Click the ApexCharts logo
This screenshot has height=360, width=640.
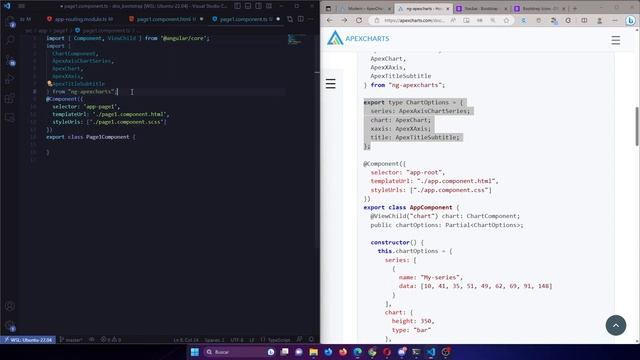tap(358, 38)
